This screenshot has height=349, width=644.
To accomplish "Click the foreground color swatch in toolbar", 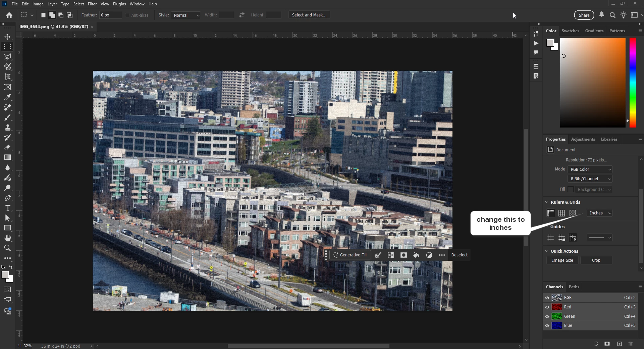I will (x=5, y=275).
